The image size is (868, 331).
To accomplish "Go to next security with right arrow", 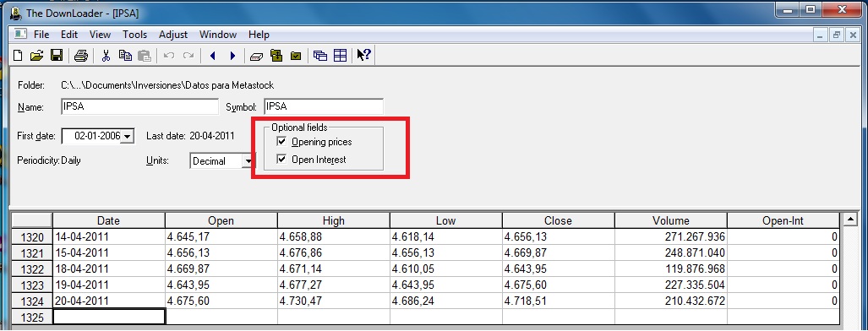I will point(232,56).
